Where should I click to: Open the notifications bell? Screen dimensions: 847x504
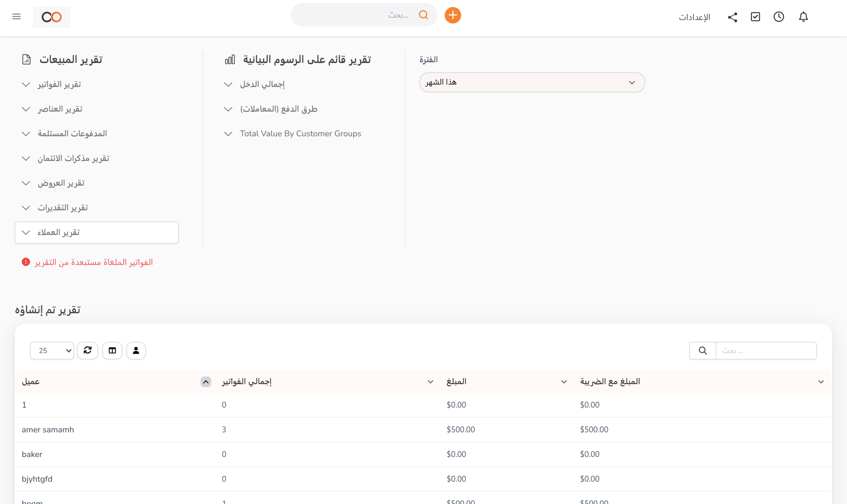click(x=803, y=17)
